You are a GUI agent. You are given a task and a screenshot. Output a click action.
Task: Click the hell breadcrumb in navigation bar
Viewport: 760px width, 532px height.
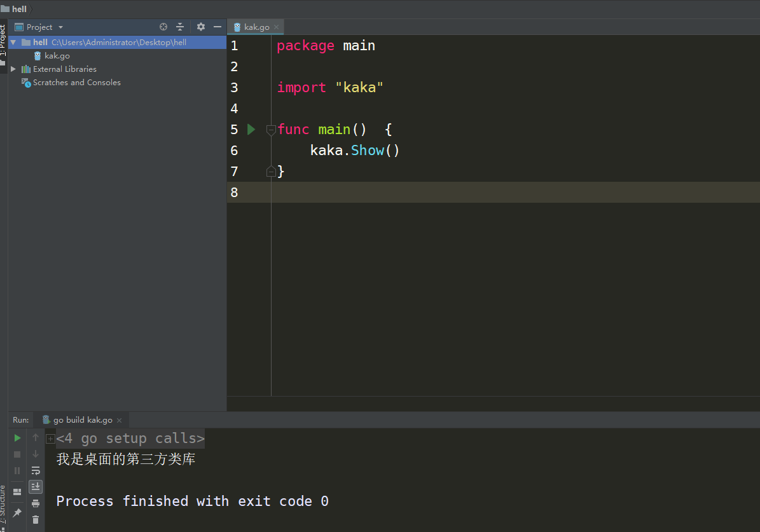(19, 9)
